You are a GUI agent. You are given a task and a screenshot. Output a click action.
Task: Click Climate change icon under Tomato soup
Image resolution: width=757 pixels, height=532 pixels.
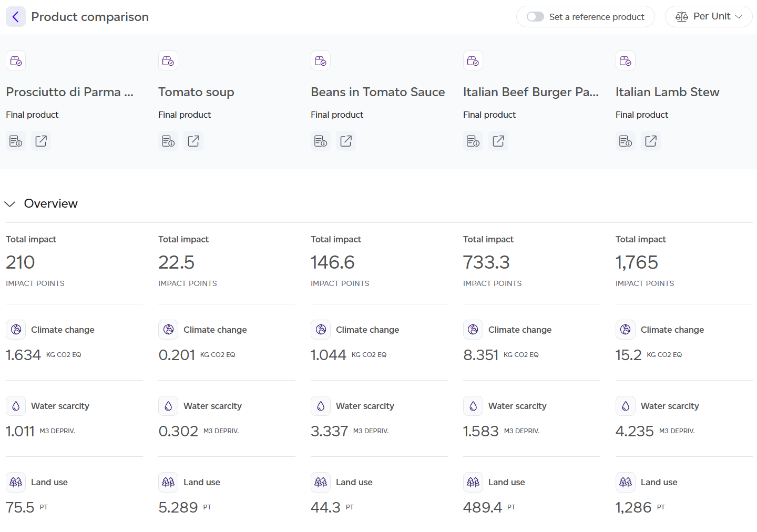tap(168, 330)
